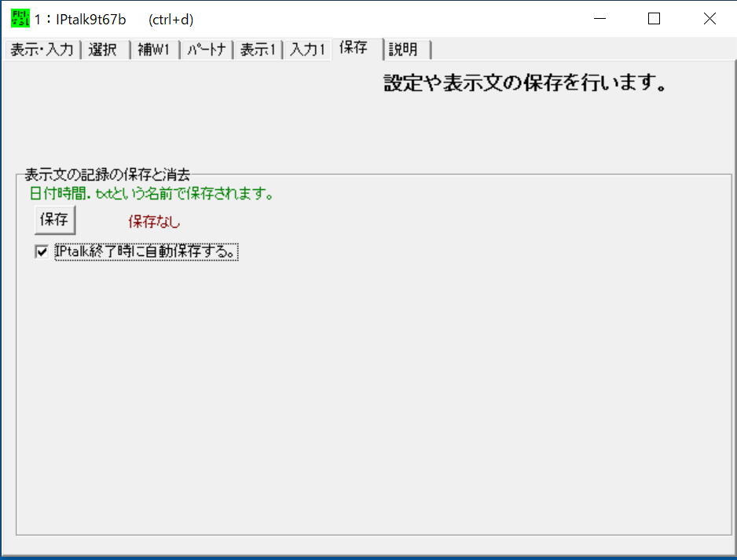Go to the パートナ tab
Image resolution: width=737 pixels, height=560 pixels.
tap(207, 49)
